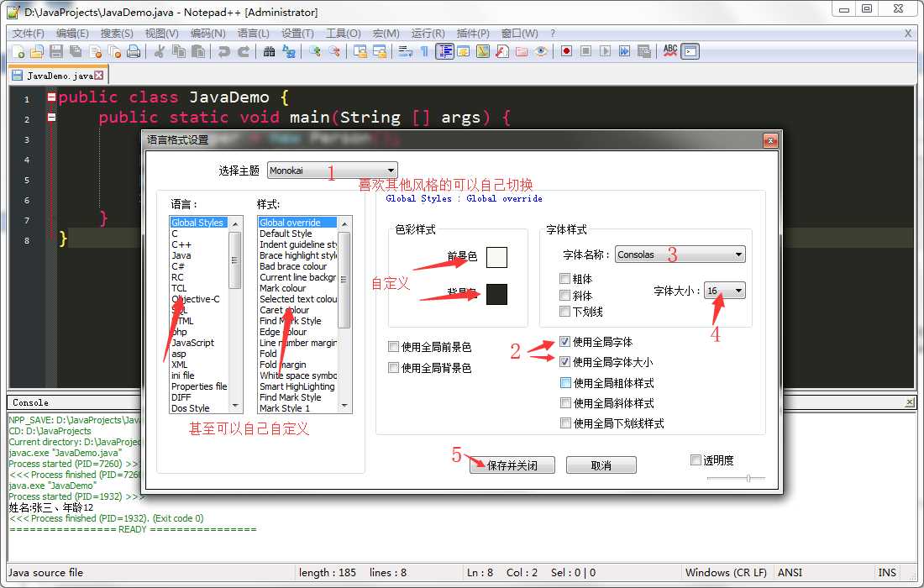Toggle the indent guide toolbar icon
This screenshot has height=588, width=924.
tap(444, 52)
